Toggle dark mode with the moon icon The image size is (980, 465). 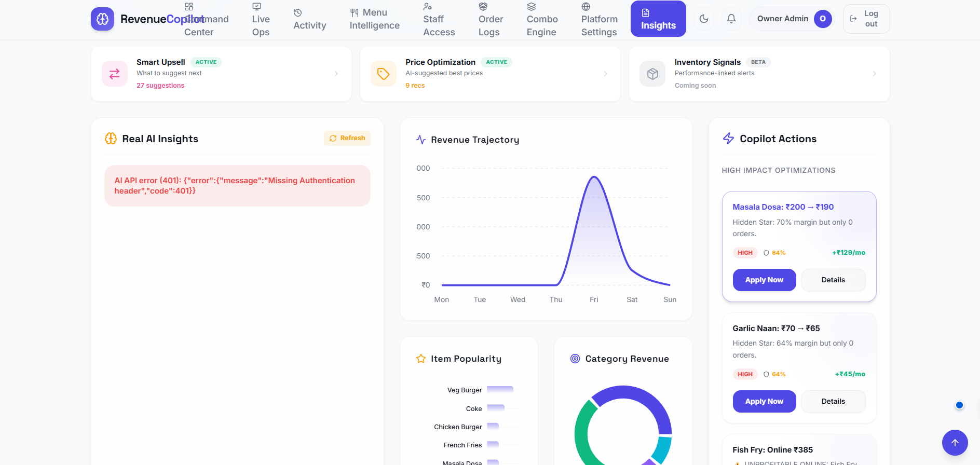704,19
